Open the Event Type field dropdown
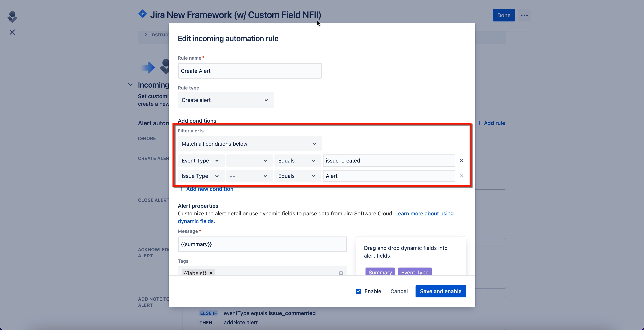Screen dimensions: 644x330 click(201, 161)
